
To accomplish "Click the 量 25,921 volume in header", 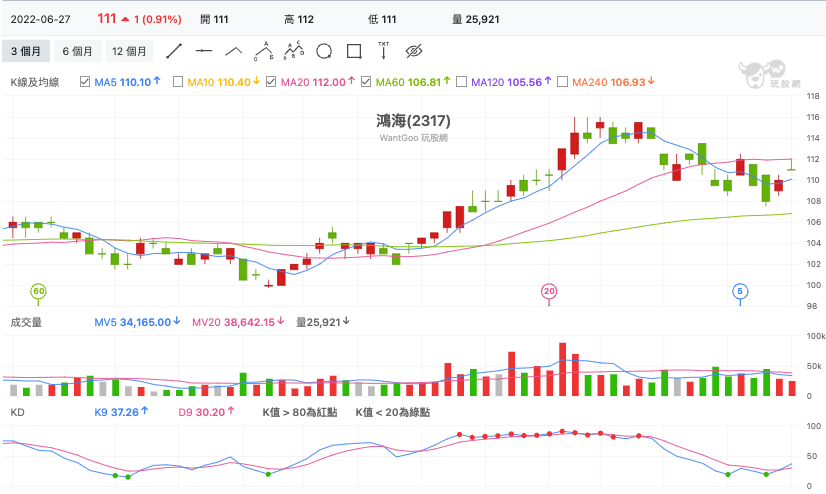I will 476,19.
